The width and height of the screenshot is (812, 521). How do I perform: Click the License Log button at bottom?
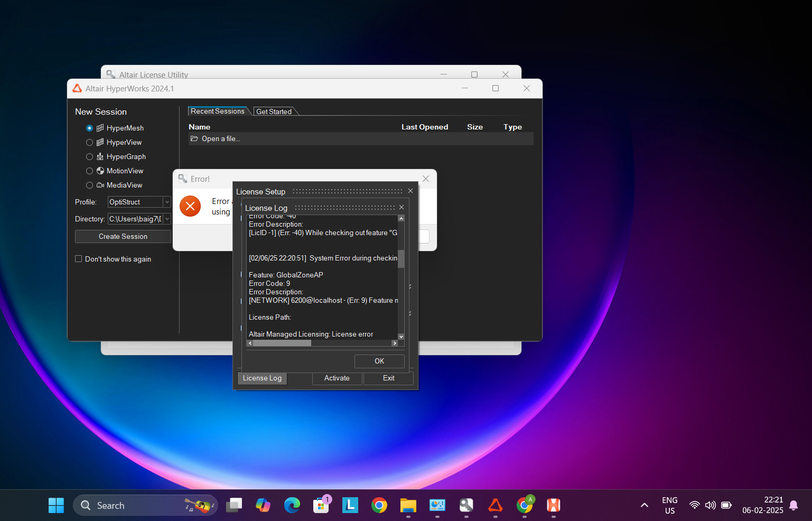pyautogui.click(x=262, y=378)
